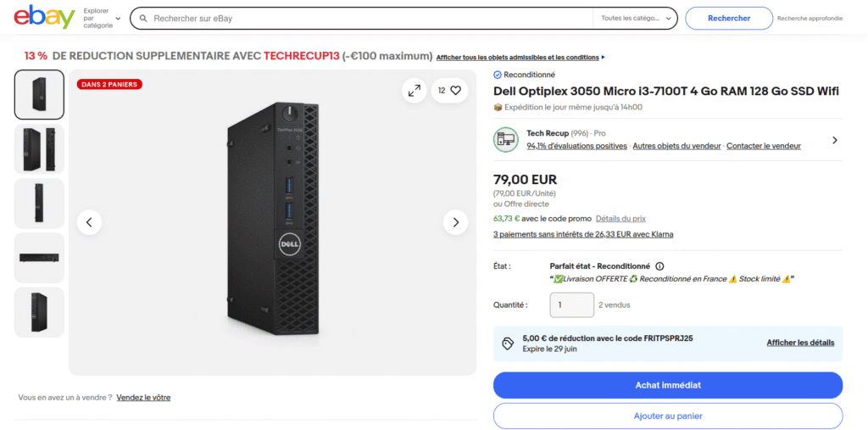
Task: Click the Quantité input field
Action: (572, 304)
